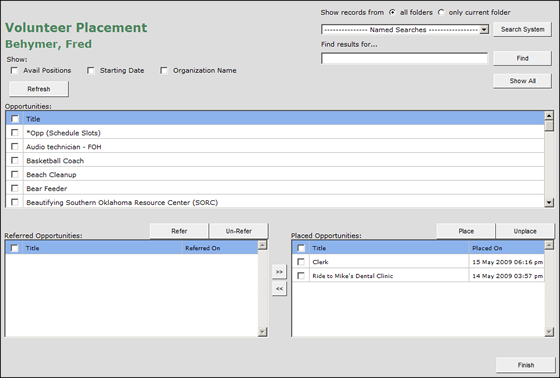Viewport: 560px width, 378px height.
Task: Check the '*Opp (Schedule Slots)' row checkbox
Action: pos(15,133)
